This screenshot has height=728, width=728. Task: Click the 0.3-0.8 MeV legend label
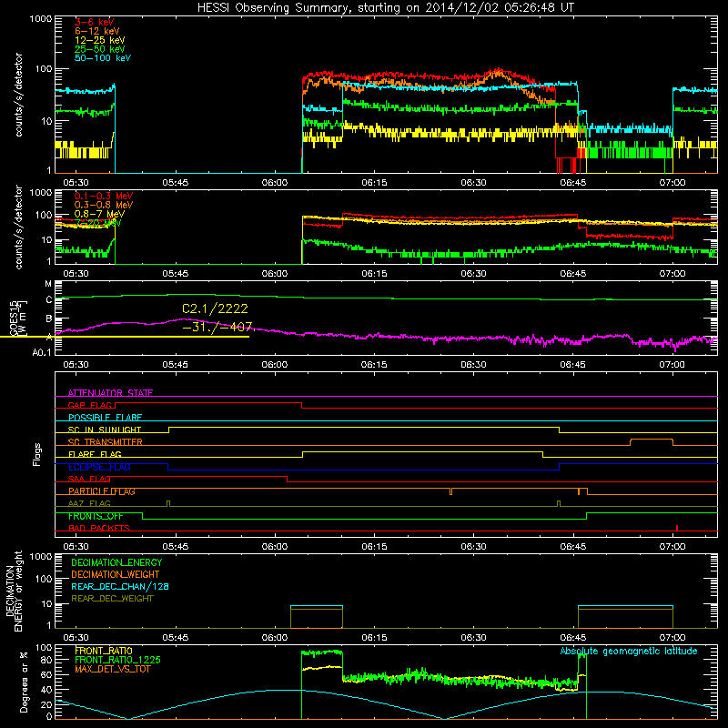click(x=104, y=205)
